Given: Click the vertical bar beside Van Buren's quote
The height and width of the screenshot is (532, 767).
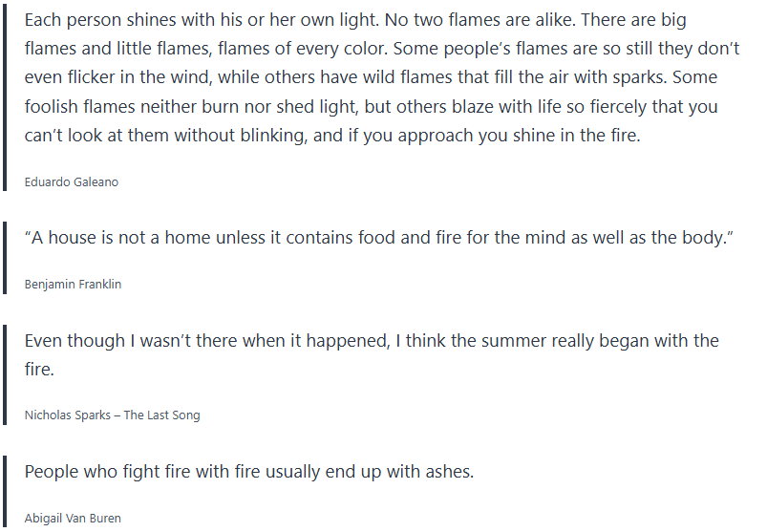Looking at the screenshot, I should [6, 491].
